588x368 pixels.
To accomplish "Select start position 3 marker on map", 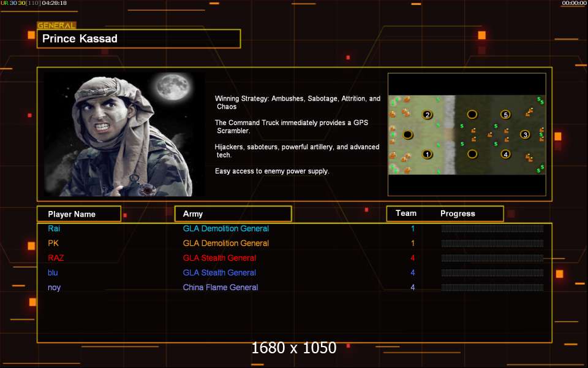I will click(525, 134).
